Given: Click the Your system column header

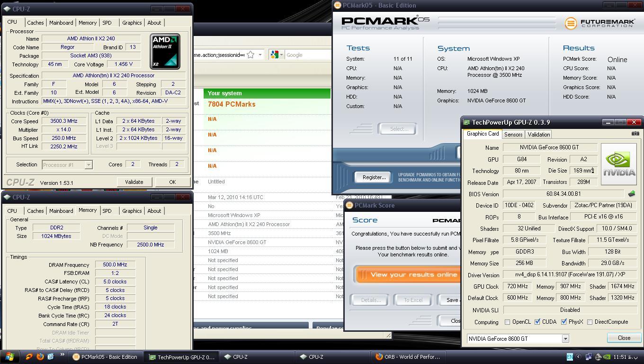Looking at the screenshot, I should [267, 93].
